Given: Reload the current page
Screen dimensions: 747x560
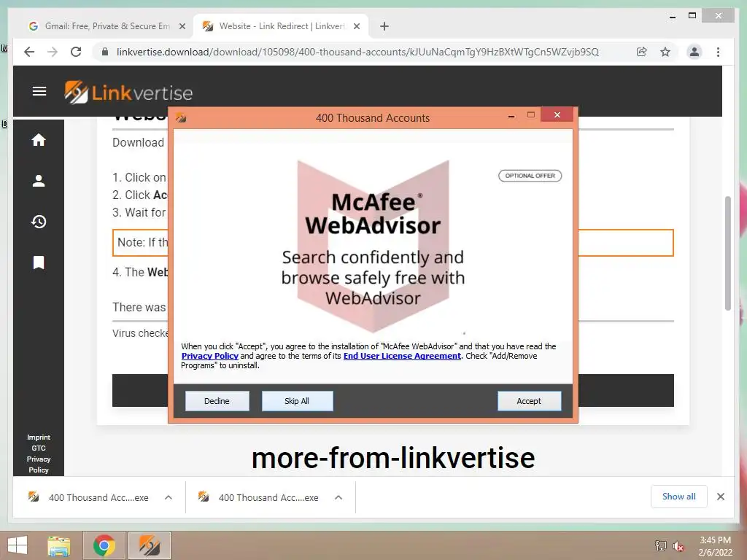Looking at the screenshot, I should pyautogui.click(x=76, y=52).
